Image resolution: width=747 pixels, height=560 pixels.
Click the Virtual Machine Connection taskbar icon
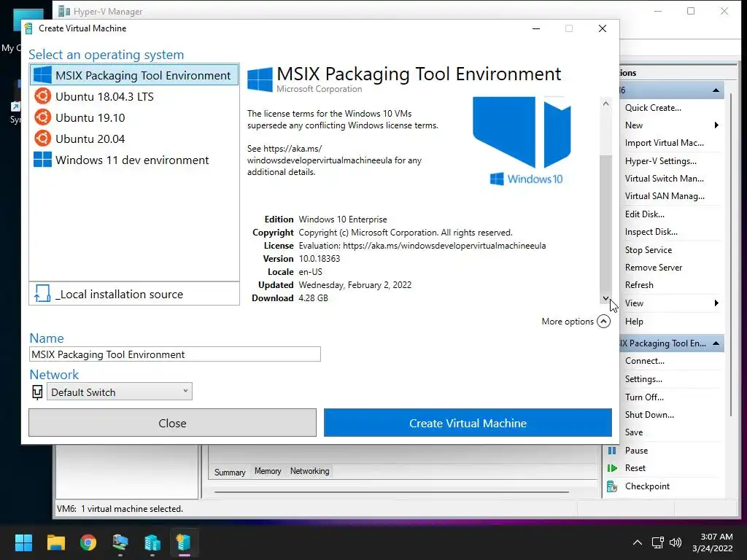(120, 542)
